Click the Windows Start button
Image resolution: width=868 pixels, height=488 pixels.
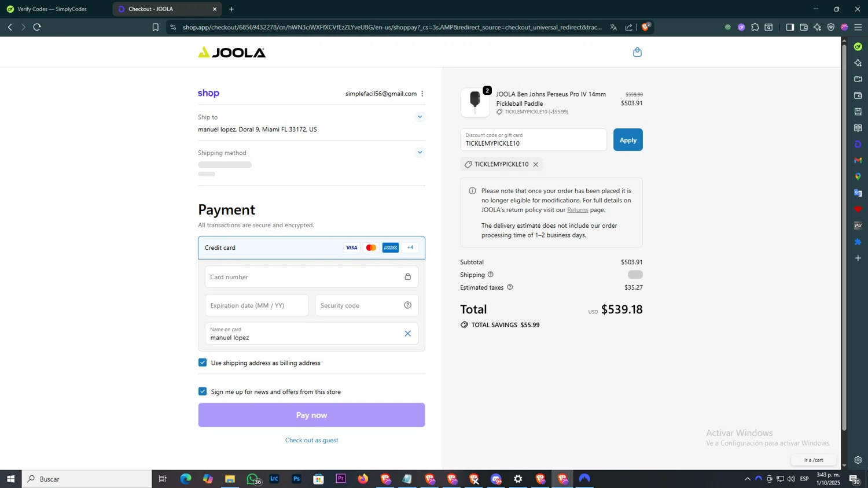10,479
